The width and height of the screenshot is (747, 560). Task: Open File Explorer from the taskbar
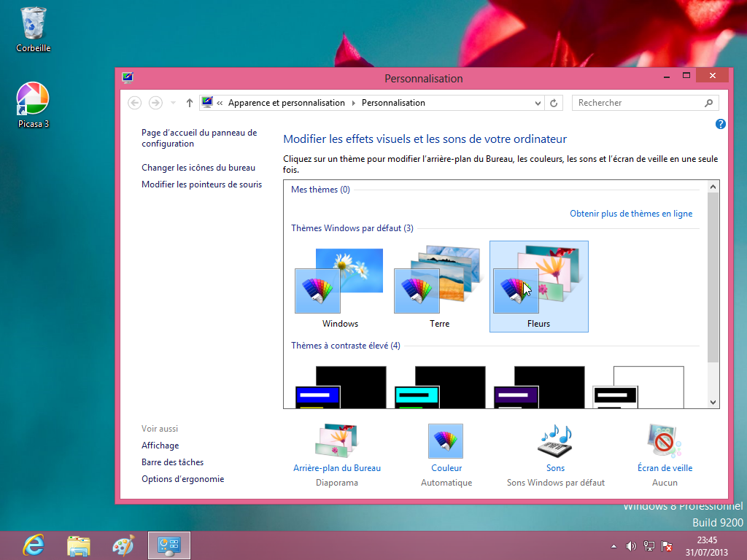[79, 545]
